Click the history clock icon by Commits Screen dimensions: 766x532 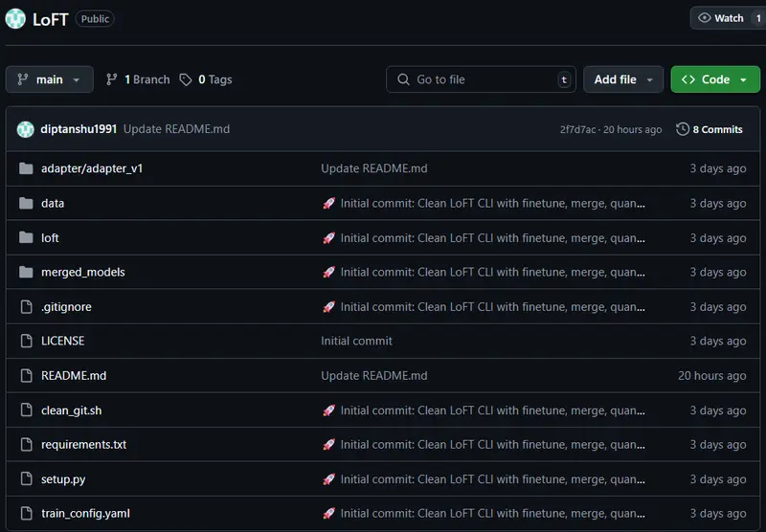[x=683, y=129]
